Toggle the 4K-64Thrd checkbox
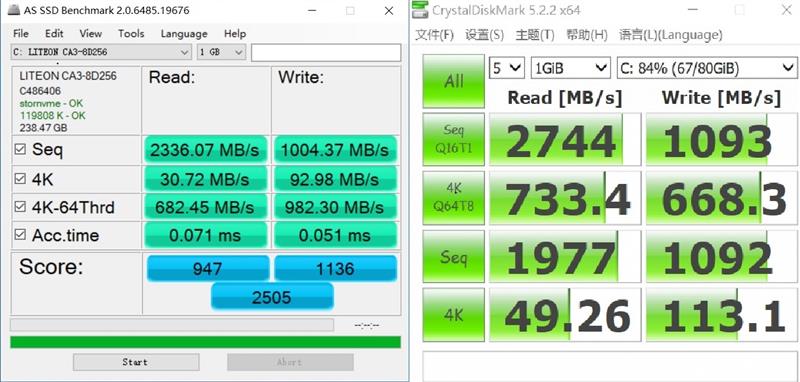 [x=20, y=207]
